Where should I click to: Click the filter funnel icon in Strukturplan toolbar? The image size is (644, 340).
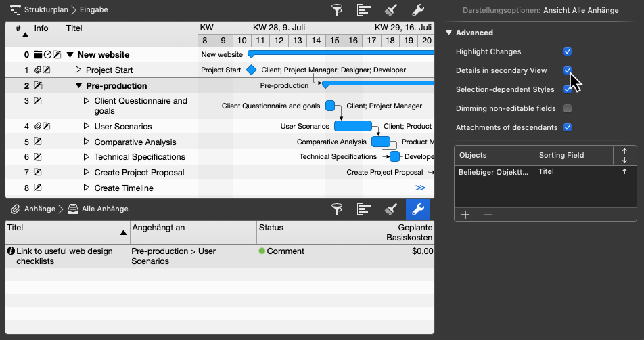tap(337, 10)
